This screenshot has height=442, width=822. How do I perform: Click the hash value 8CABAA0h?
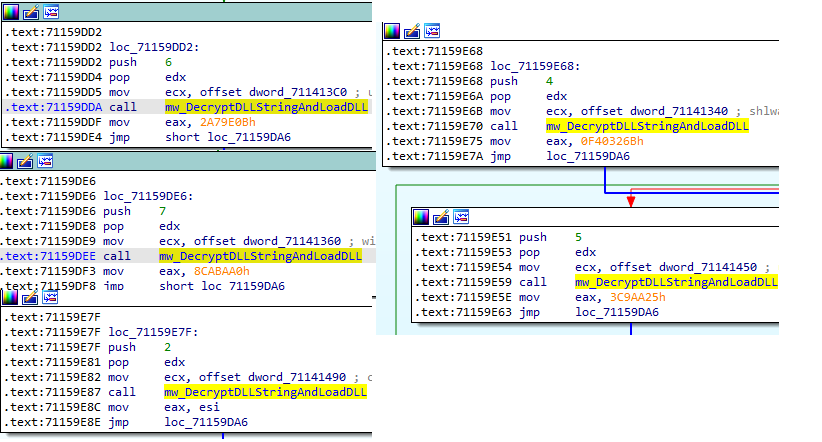point(222,271)
